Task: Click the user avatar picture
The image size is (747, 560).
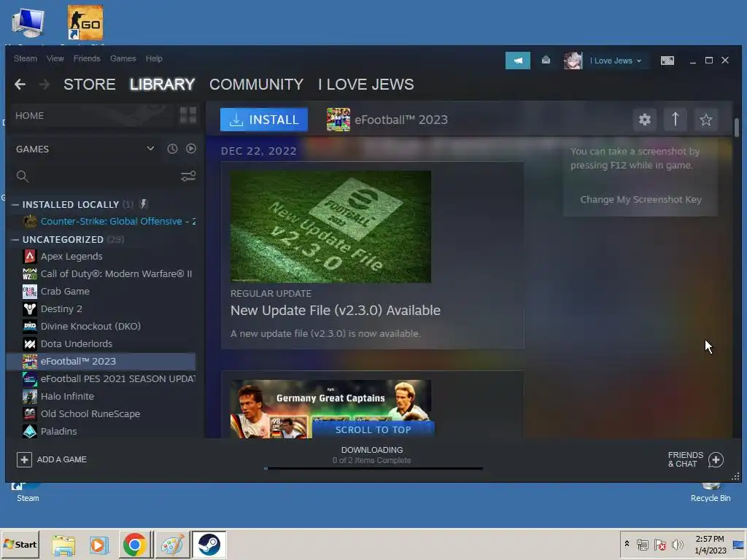Action: click(573, 61)
